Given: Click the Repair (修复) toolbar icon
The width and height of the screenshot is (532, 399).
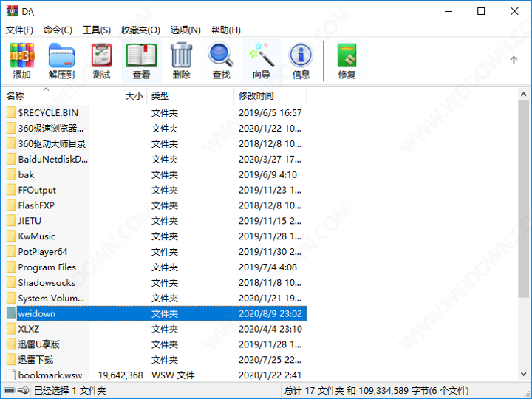Looking at the screenshot, I should (x=347, y=55).
